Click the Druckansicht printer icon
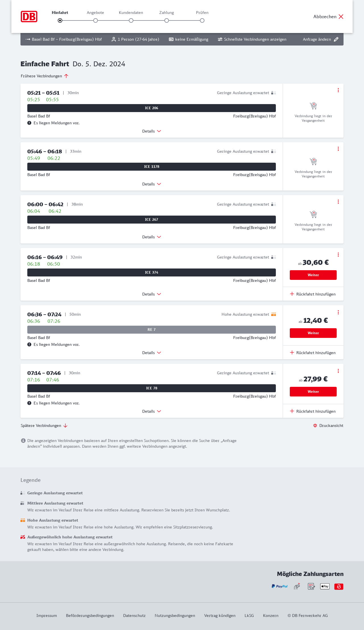Image resolution: width=364 pixels, height=630 pixels. coord(315,425)
